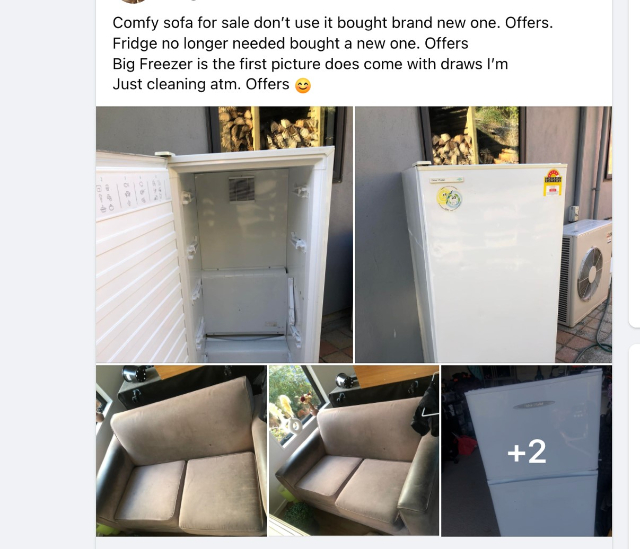This screenshot has height=549, width=640.
Task: Open the open-door freezer interior photo
Action: point(224,234)
